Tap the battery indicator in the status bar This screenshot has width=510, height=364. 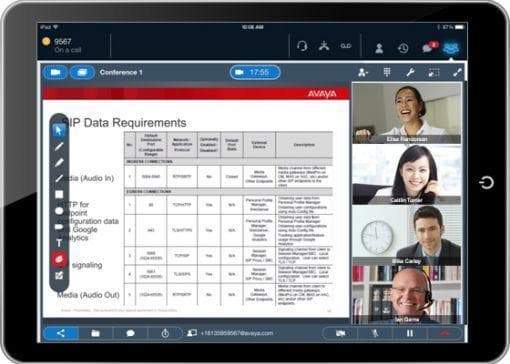pyautogui.click(x=460, y=27)
